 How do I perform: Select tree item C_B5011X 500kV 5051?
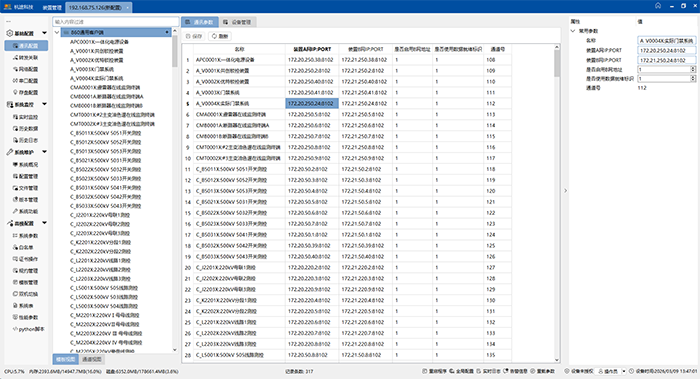coord(105,133)
